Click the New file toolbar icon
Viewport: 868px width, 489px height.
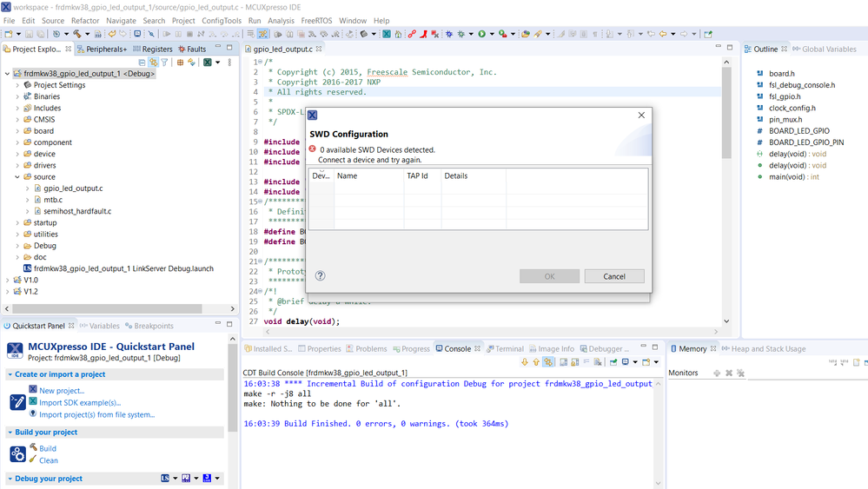click(x=9, y=34)
